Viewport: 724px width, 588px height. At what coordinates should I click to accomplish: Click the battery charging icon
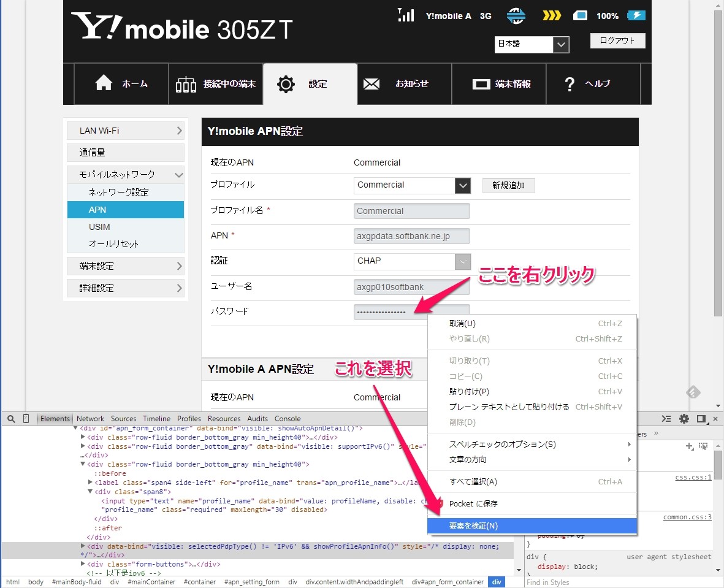coord(636,15)
